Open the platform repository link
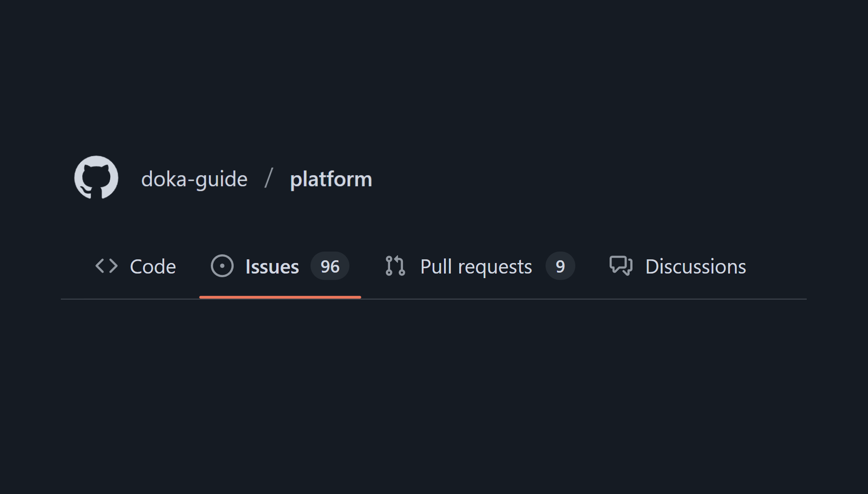Image resolution: width=868 pixels, height=494 pixels. click(331, 179)
